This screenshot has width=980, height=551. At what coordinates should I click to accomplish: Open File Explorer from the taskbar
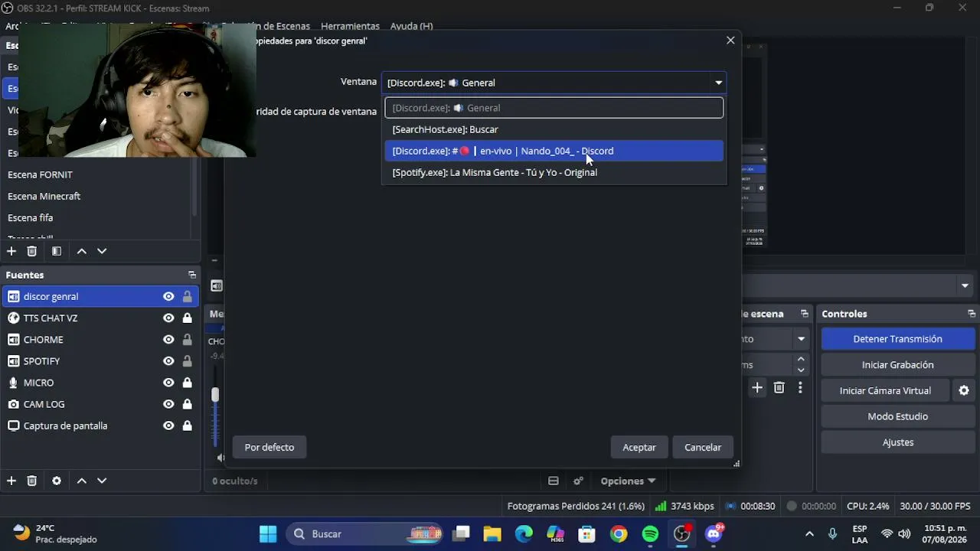(492, 534)
